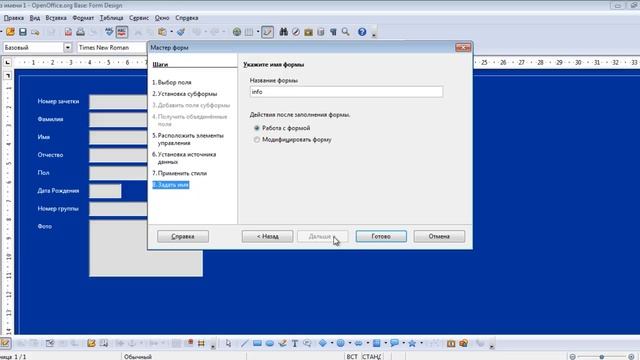The height and width of the screenshot is (360, 640).
Task: Open the 'Таблица' menu
Action: [111, 18]
